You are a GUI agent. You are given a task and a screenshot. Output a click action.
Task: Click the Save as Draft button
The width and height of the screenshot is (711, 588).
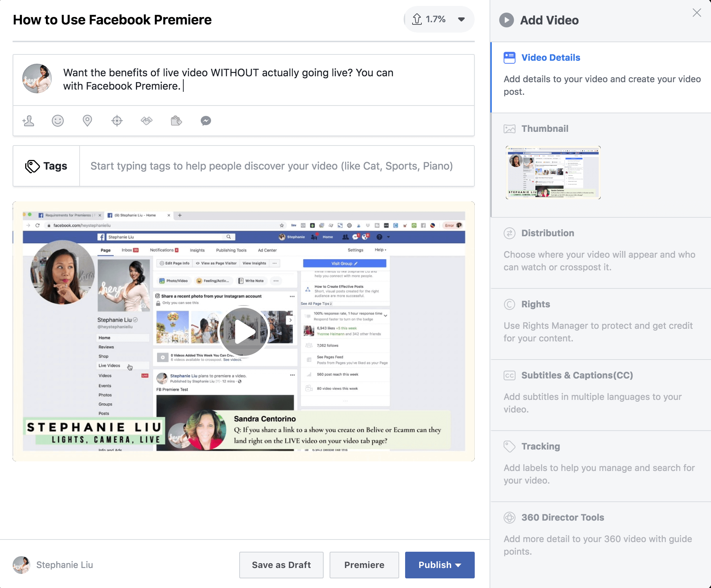pos(281,565)
